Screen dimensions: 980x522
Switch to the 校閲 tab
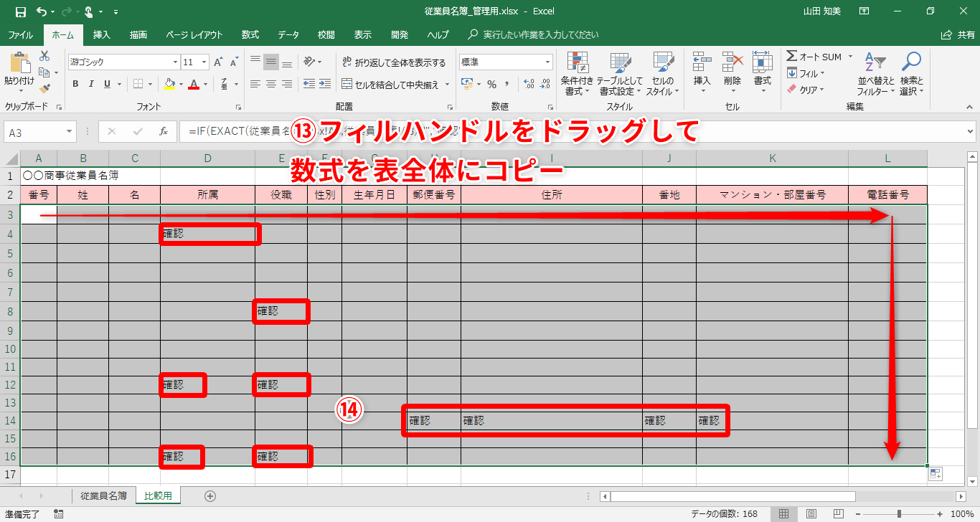point(326,34)
